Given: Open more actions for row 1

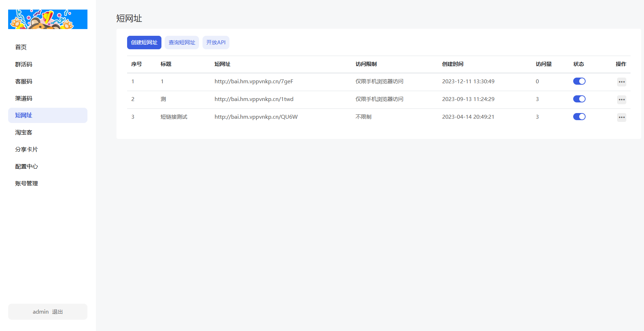Looking at the screenshot, I should click(x=621, y=82).
